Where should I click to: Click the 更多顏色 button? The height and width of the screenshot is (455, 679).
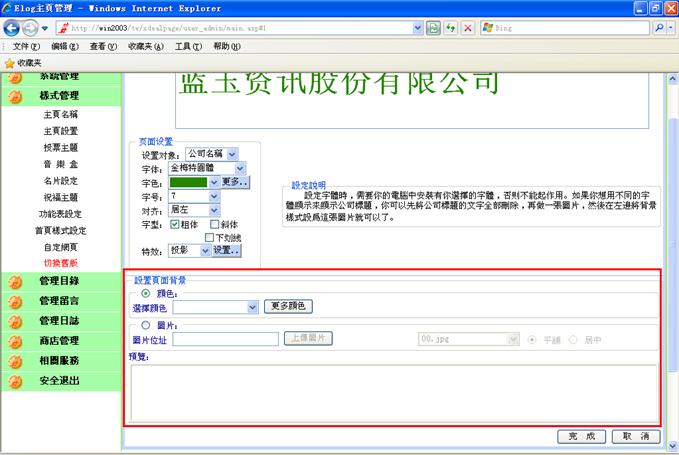pos(290,306)
